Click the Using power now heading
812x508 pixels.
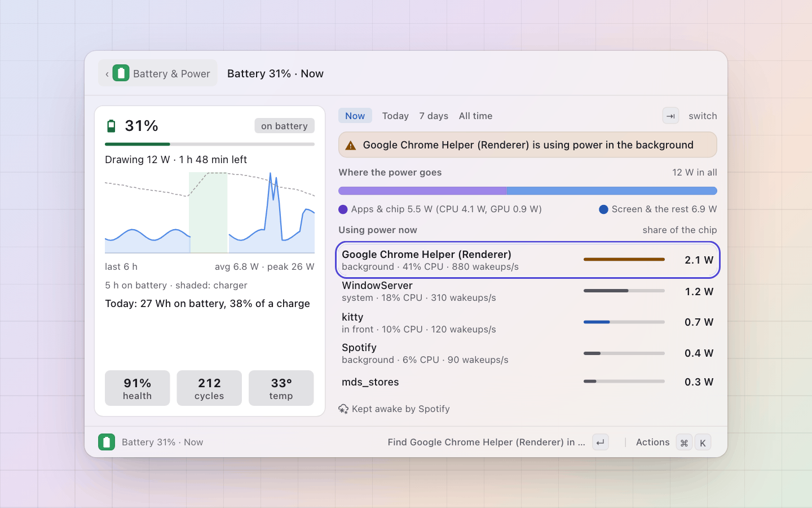378,230
